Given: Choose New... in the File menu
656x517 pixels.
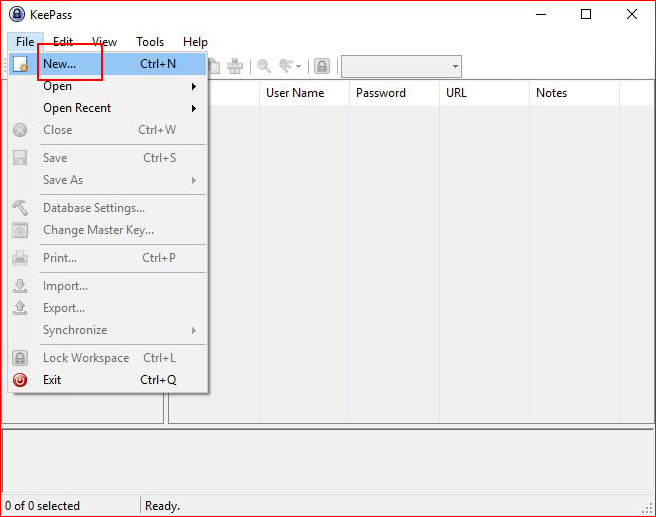Looking at the screenshot, I should coord(108,64).
